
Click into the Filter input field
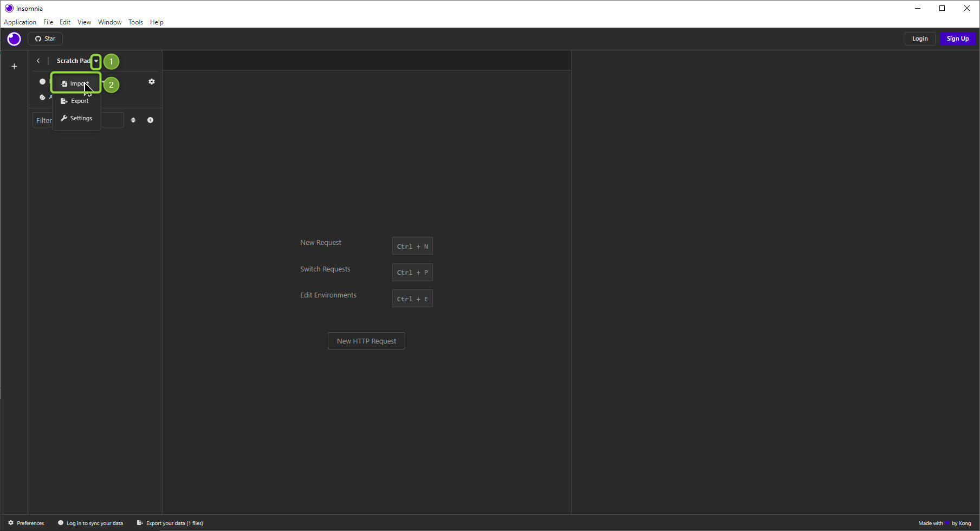[42, 120]
